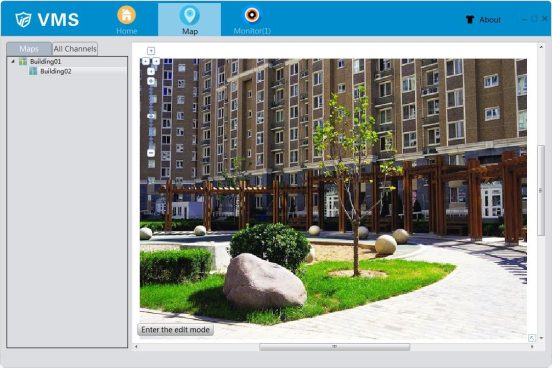Click the map zoom slider handle
This screenshot has width=552, height=368.
(151, 116)
